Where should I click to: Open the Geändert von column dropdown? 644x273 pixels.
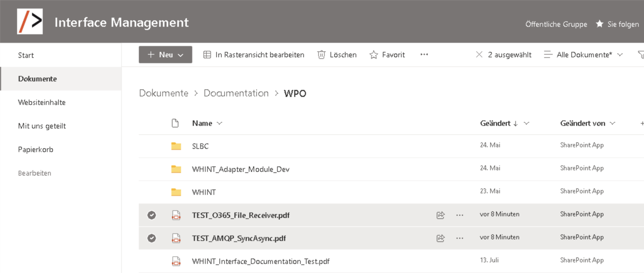pyautogui.click(x=613, y=123)
